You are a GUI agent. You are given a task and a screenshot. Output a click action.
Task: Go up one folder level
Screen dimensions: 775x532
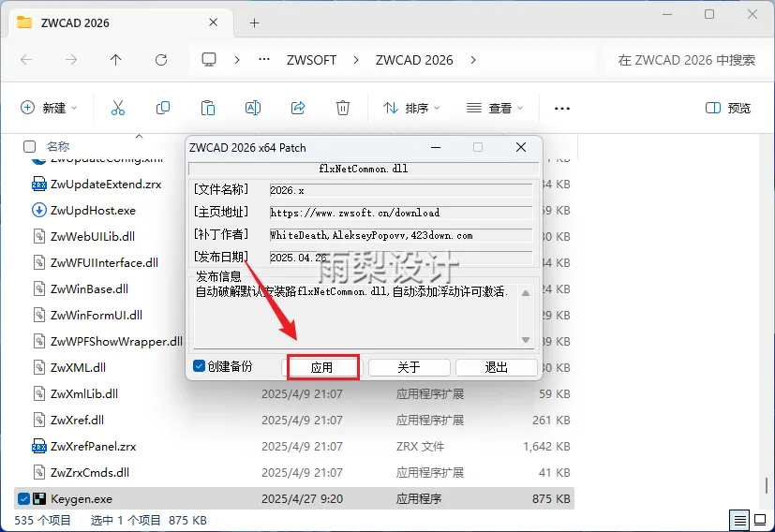click(115, 60)
